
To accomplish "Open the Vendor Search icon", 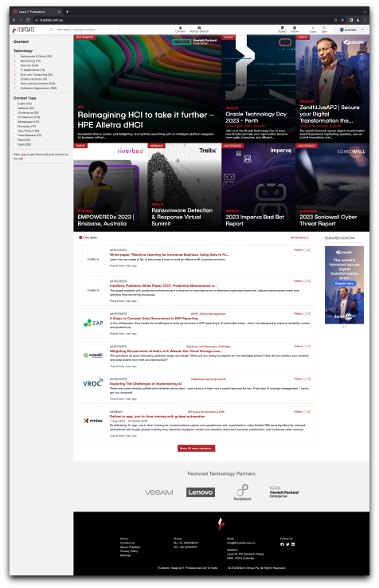I will pos(199,29).
